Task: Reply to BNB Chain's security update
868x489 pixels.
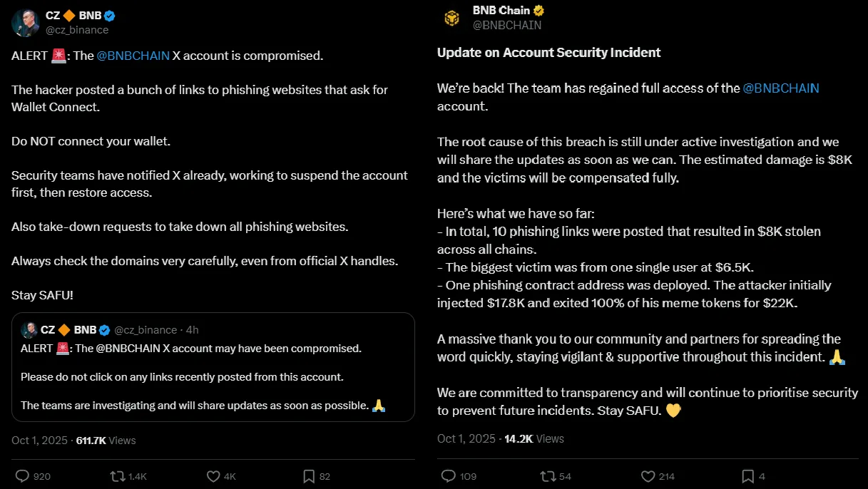Action: pos(449,475)
